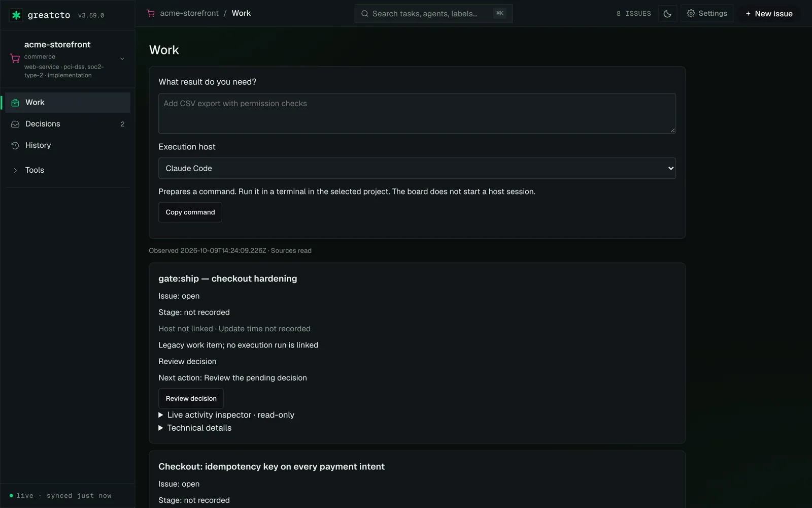Expand the acme-storefront project chevron
Image resolution: width=812 pixels, height=508 pixels.
[122, 58]
